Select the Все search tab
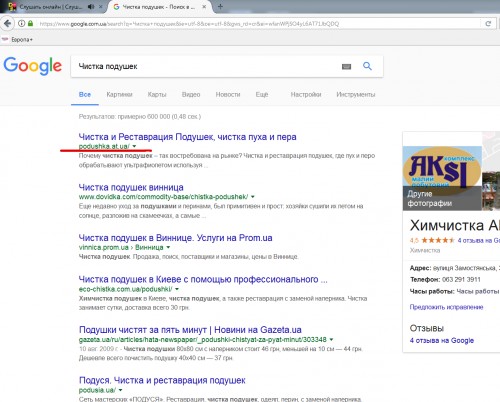The image size is (500, 402). pos(85,95)
